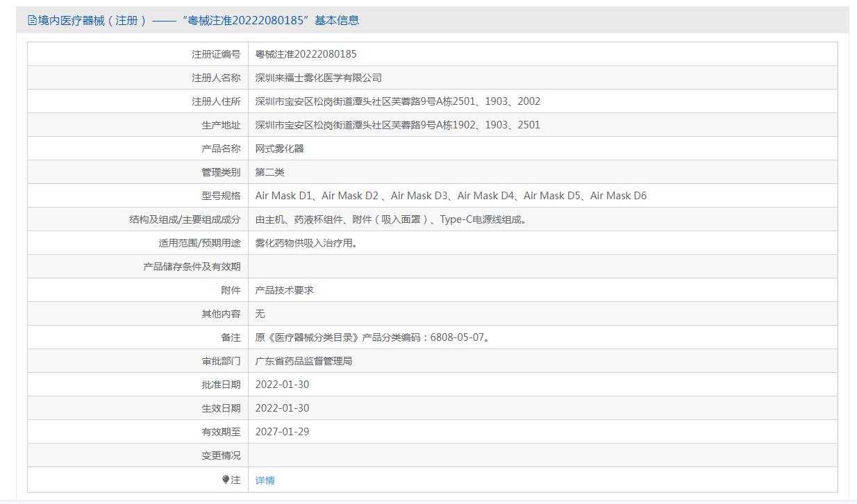Click the 型号规格 label
The width and height of the screenshot is (857, 504).
221,196
